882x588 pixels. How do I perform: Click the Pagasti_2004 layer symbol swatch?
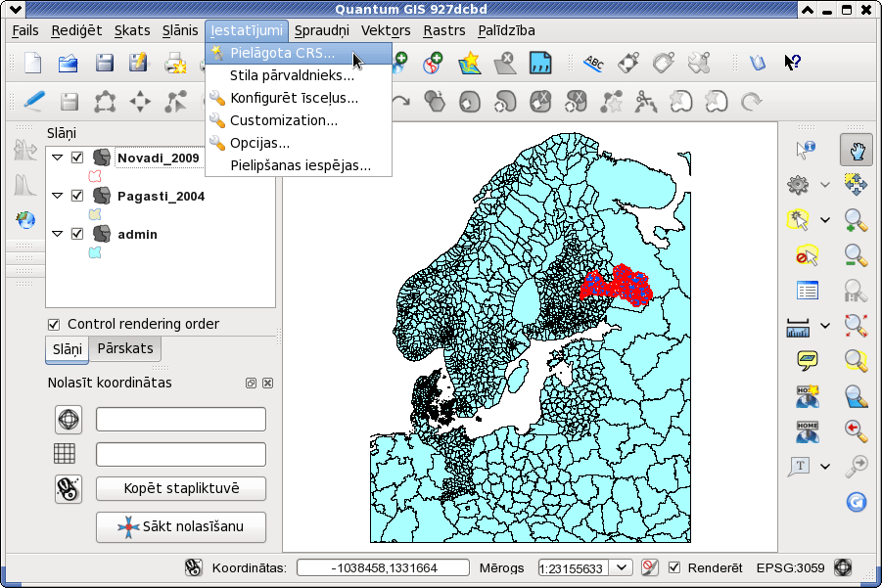pyautogui.click(x=95, y=214)
